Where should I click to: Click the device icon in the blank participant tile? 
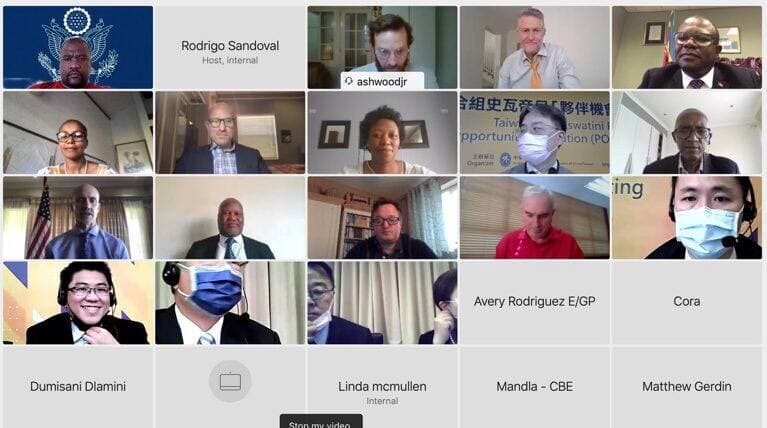tap(230, 382)
